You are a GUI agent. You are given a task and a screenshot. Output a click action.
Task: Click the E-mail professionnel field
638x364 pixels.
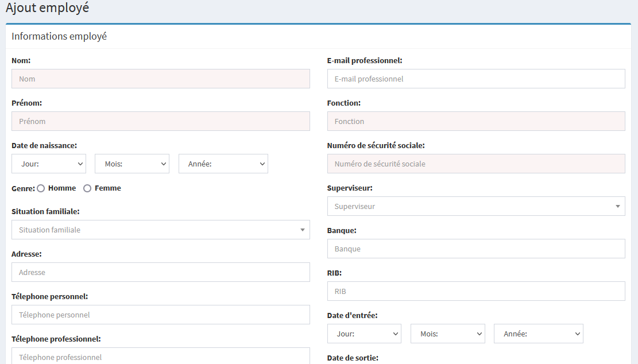(475, 79)
